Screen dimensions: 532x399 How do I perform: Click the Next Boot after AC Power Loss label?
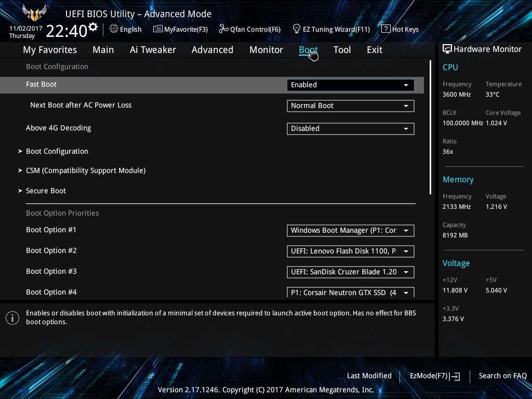[81, 105]
